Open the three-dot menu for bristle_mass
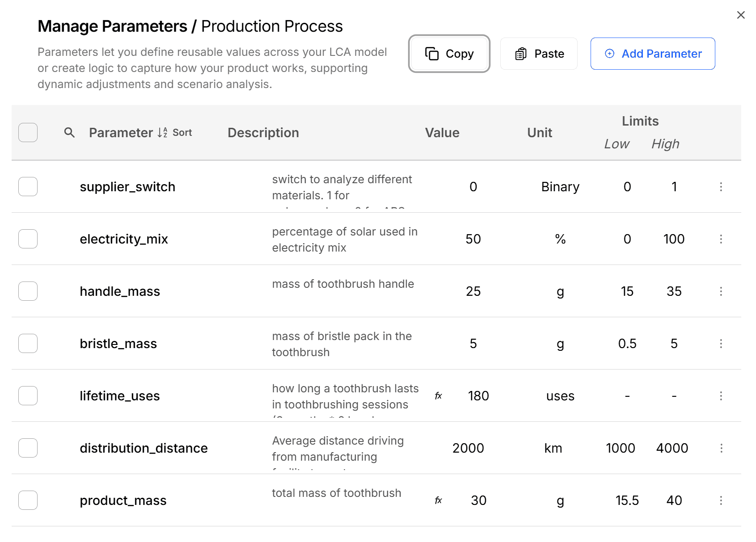This screenshot has width=756, height=542. 721,344
